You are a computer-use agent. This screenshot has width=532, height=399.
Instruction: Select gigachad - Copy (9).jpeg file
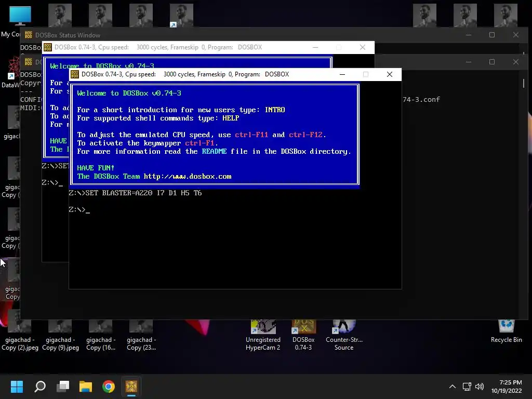[x=60, y=335]
